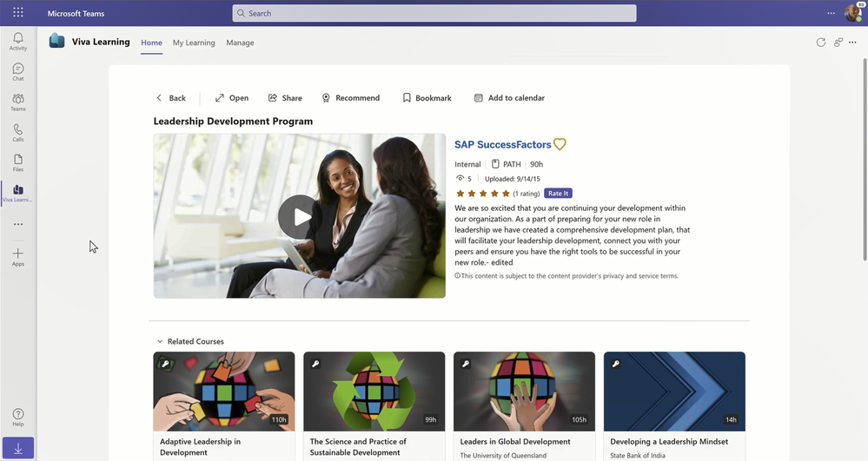Click the PATH type clipboard icon
Screen dimensions: 868x461
(495, 164)
